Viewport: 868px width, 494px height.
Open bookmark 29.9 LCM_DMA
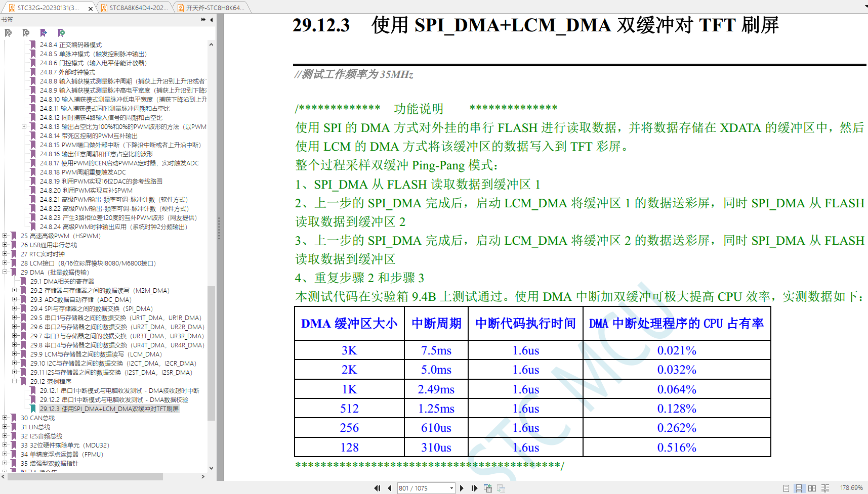[96, 354]
